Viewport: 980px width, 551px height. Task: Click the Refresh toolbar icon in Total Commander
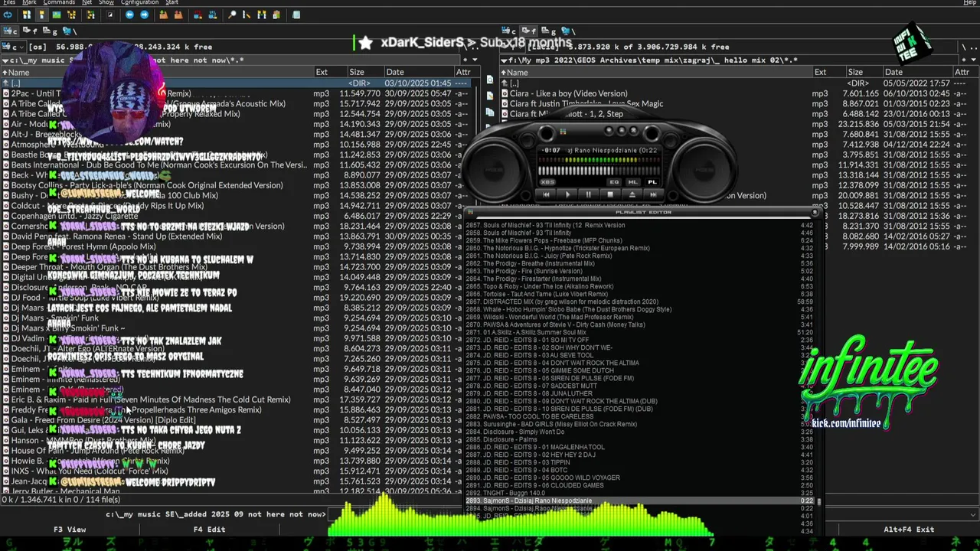point(8,15)
